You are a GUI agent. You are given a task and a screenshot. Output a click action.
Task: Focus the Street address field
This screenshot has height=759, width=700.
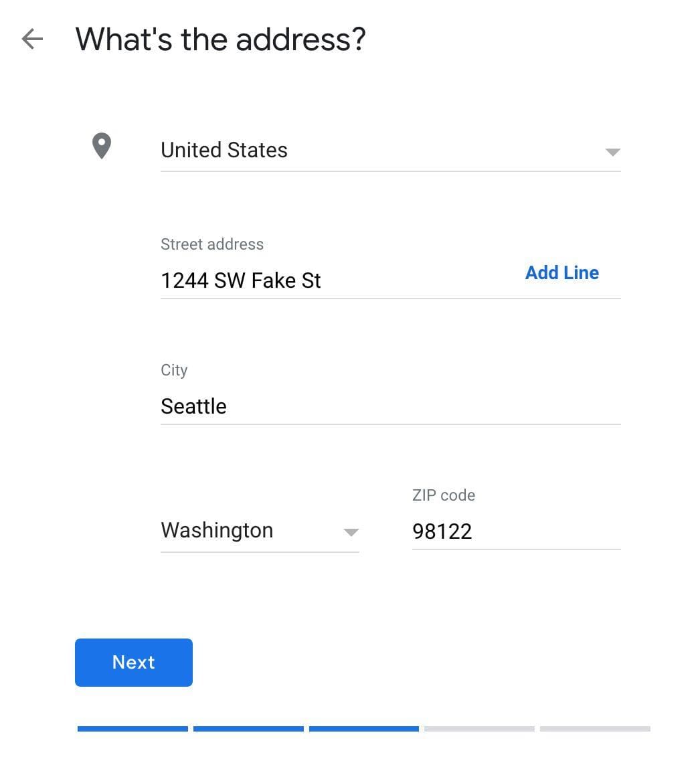point(335,280)
